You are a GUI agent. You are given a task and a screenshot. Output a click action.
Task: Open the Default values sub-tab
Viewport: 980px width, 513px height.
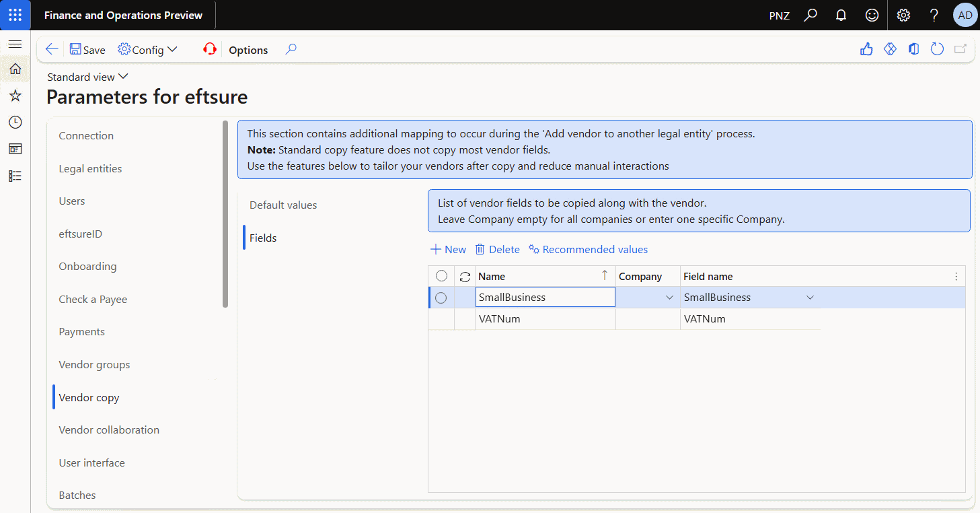[x=283, y=205]
